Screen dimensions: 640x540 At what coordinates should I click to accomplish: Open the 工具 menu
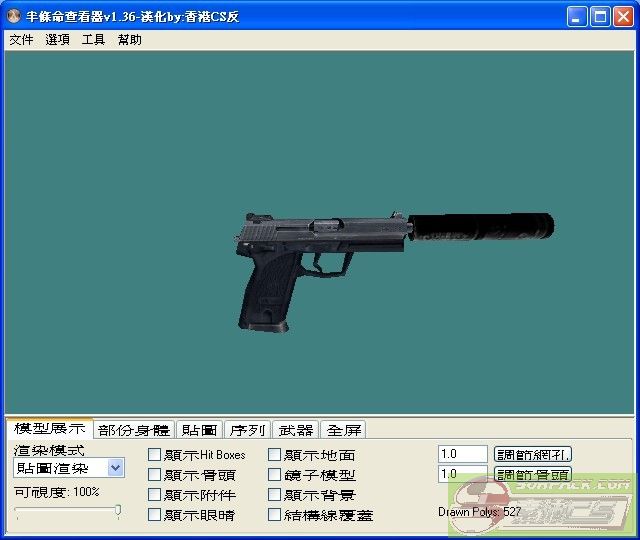point(93,40)
